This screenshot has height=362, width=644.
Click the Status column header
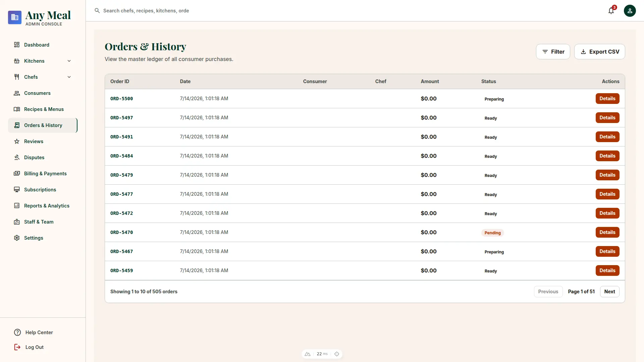(488, 81)
